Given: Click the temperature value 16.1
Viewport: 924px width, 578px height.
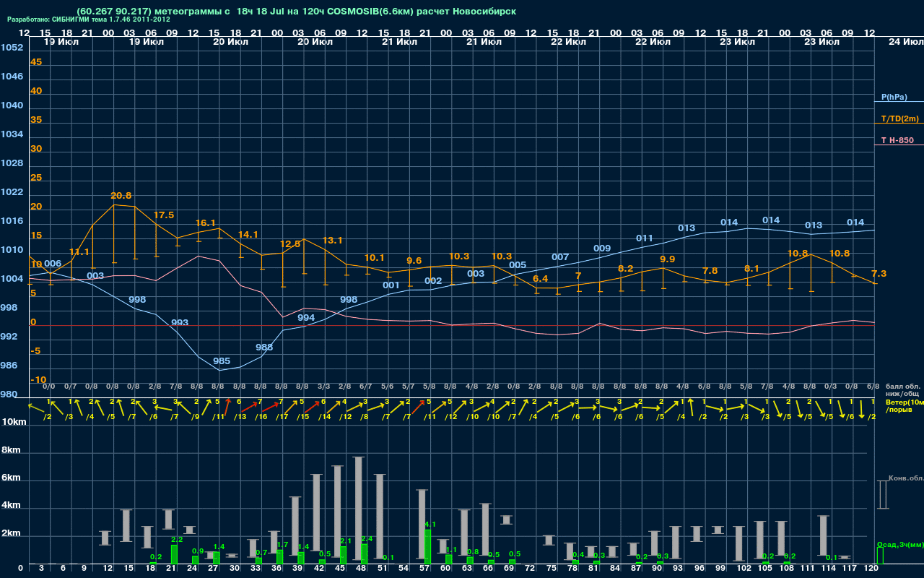Looking at the screenshot, I should pyautogui.click(x=206, y=223).
